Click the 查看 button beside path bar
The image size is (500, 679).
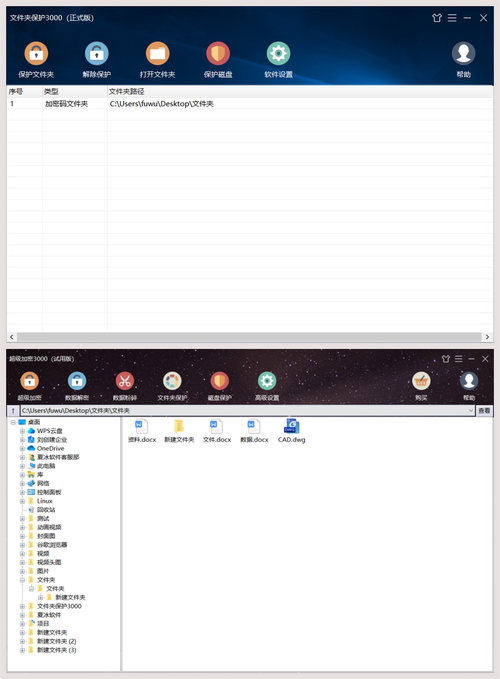coord(484,411)
